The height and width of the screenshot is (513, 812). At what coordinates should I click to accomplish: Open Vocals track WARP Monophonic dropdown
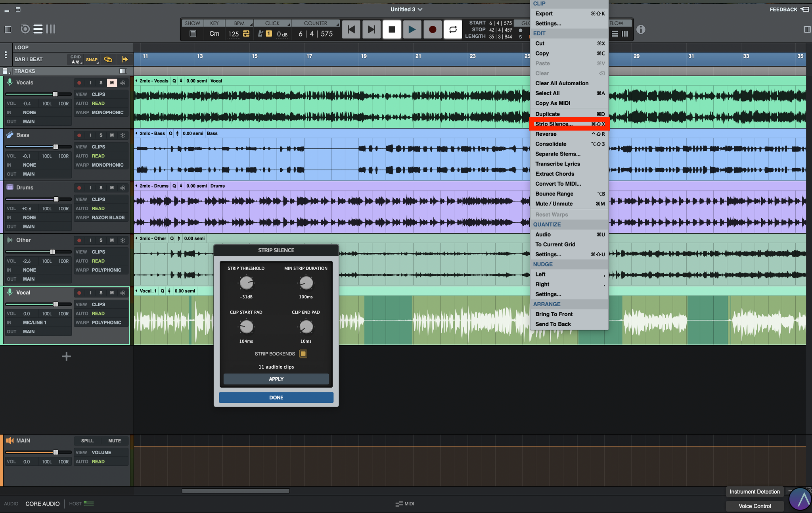[107, 113]
